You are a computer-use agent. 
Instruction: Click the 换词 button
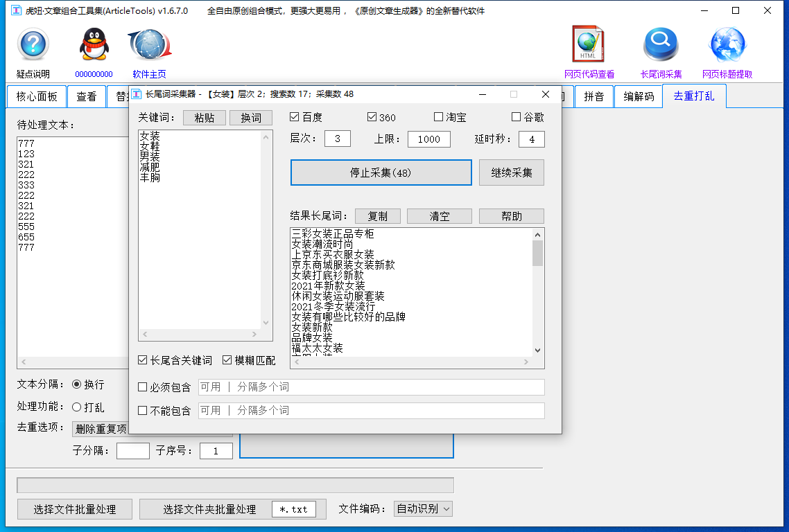(250, 118)
